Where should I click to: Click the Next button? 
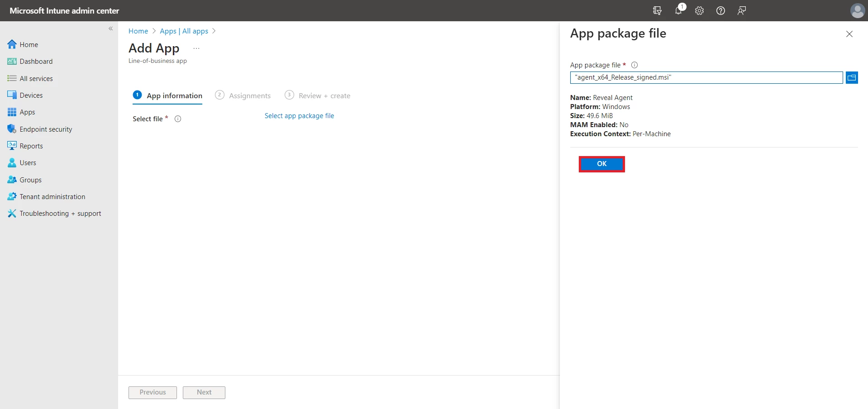pos(204,392)
